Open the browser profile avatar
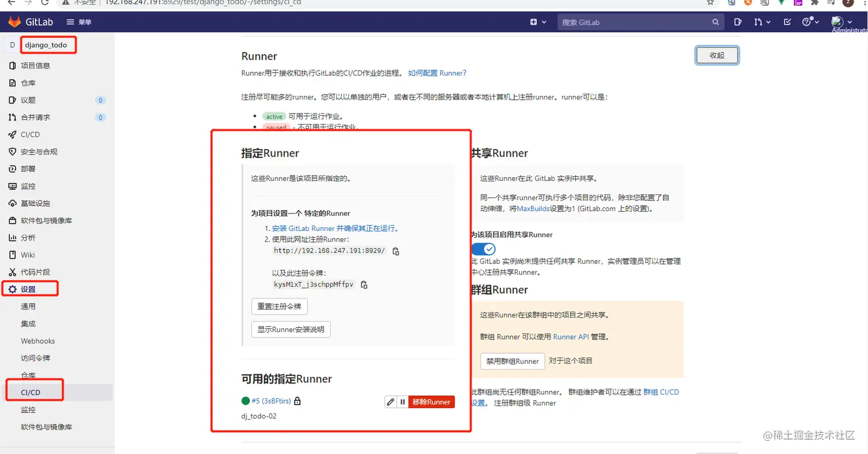Screen dimensions: 868x454 pyautogui.click(x=848, y=2)
